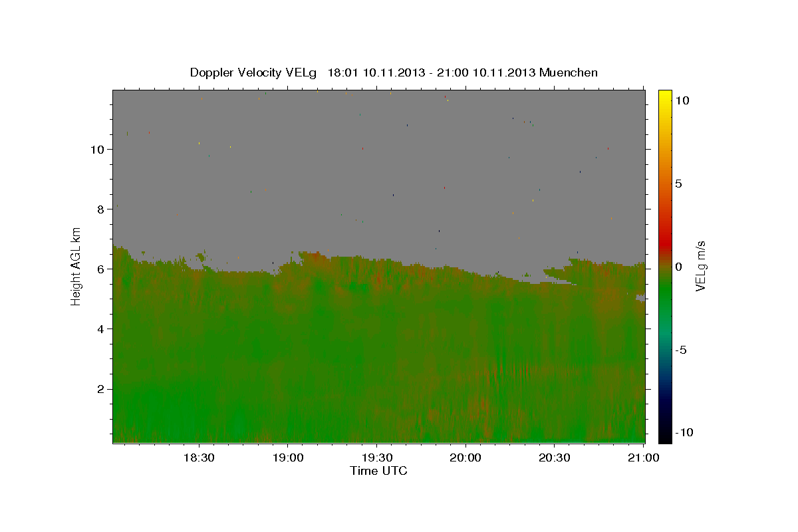Click the black bottom of the colorbar
Screen dimensions: 798x532
click(664, 436)
